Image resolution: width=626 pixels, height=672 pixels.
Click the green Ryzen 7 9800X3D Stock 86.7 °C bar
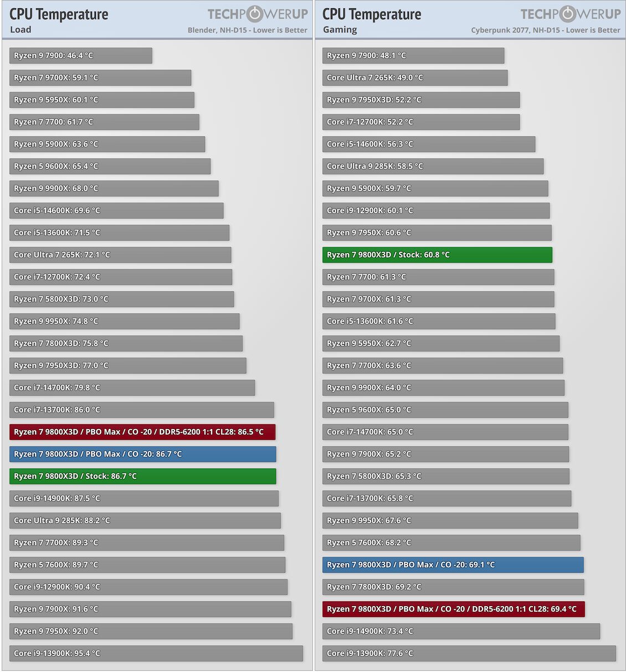tap(142, 476)
